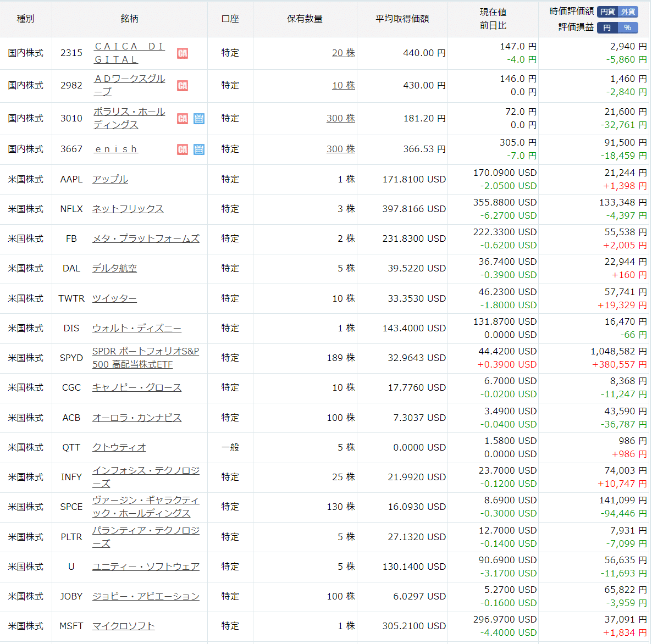Show profit/loss in percent

click(x=628, y=28)
